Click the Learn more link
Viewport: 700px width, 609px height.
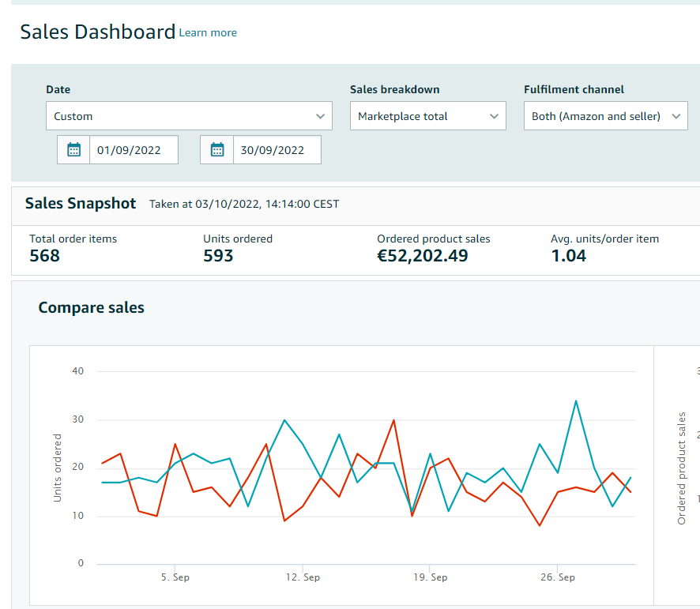[x=208, y=33]
